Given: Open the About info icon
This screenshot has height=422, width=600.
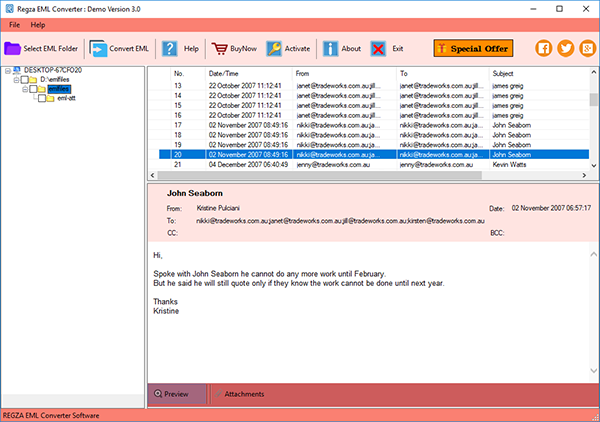Looking at the screenshot, I should click(x=329, y=48).
